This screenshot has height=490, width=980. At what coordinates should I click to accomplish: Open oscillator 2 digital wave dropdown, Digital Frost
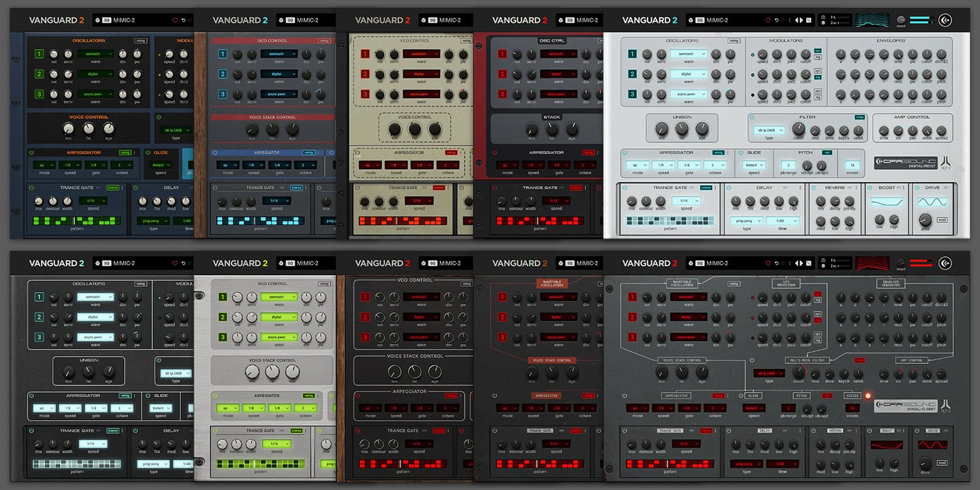(x=689, y=74)
